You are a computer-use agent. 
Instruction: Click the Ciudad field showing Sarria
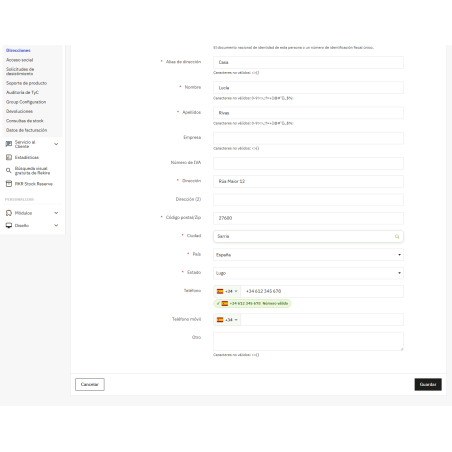point(308,236)
